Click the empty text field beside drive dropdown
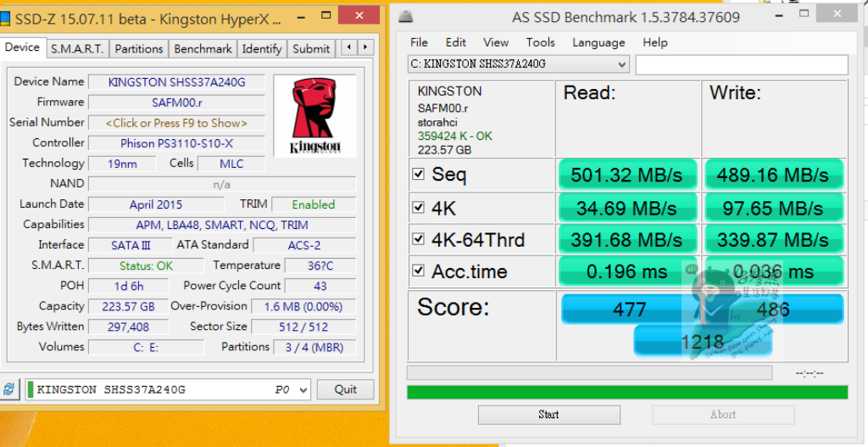This screenshot has height=447, width=868. (x=742, y=64)
